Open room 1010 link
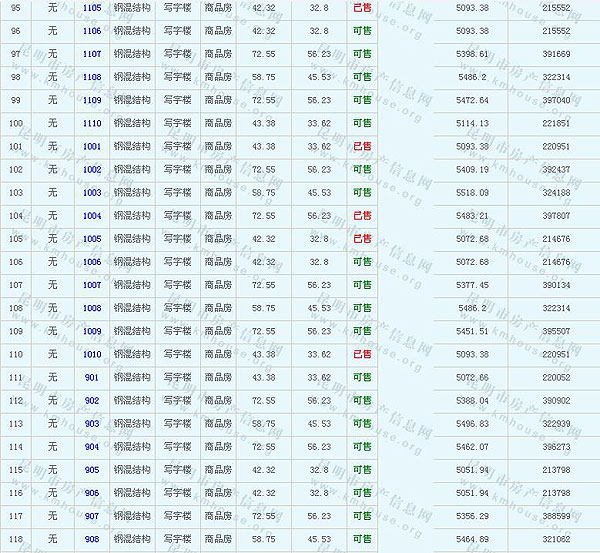600x553 pixels. pyautogui.click(x=92, y=354)
